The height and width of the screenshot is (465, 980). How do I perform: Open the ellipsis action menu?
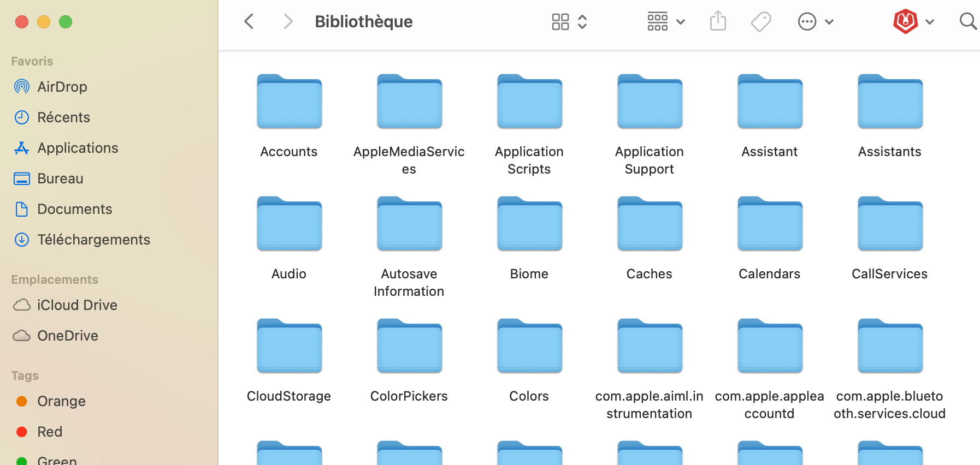tap(815, 22)
